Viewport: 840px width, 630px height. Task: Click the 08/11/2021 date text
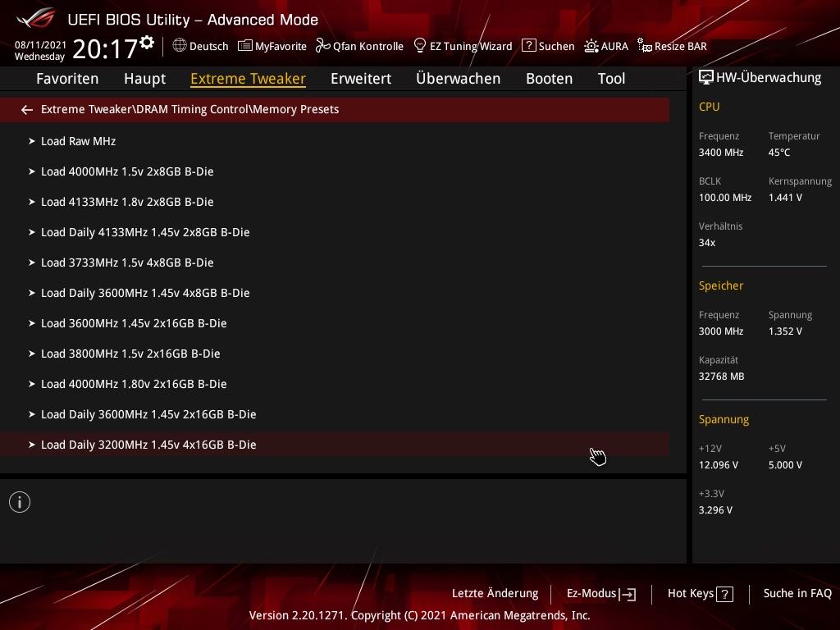pyautogui.click(x=40, y=45)
